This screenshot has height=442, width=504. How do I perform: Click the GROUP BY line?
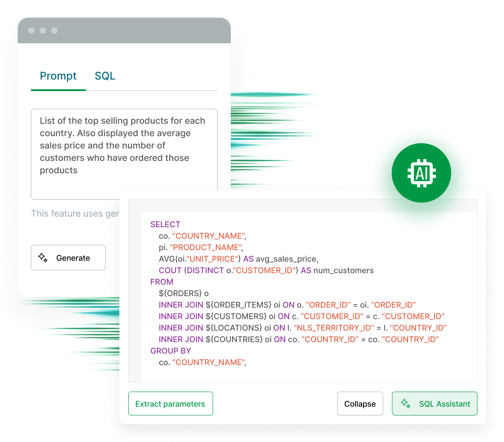coord(171,351)
